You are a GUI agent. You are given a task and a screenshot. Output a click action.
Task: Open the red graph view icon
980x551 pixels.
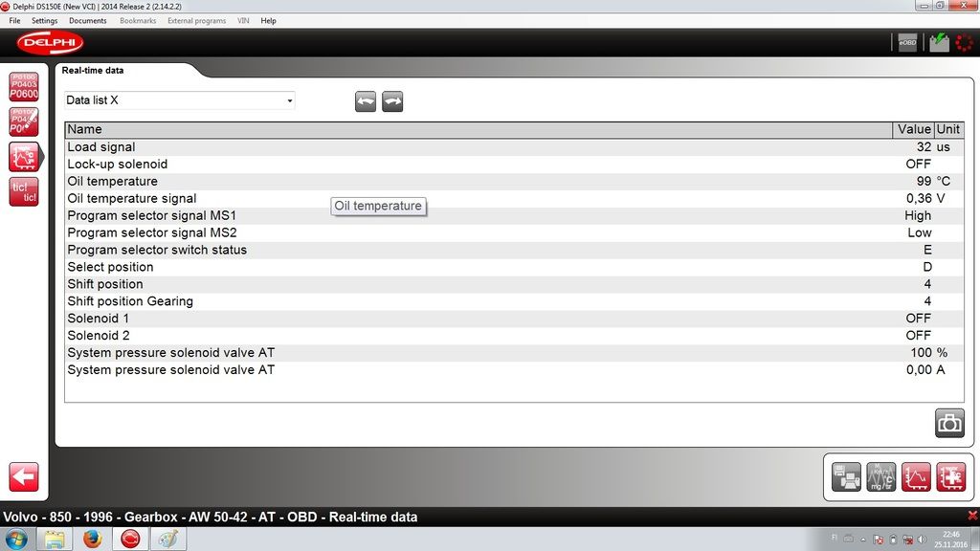916,477
